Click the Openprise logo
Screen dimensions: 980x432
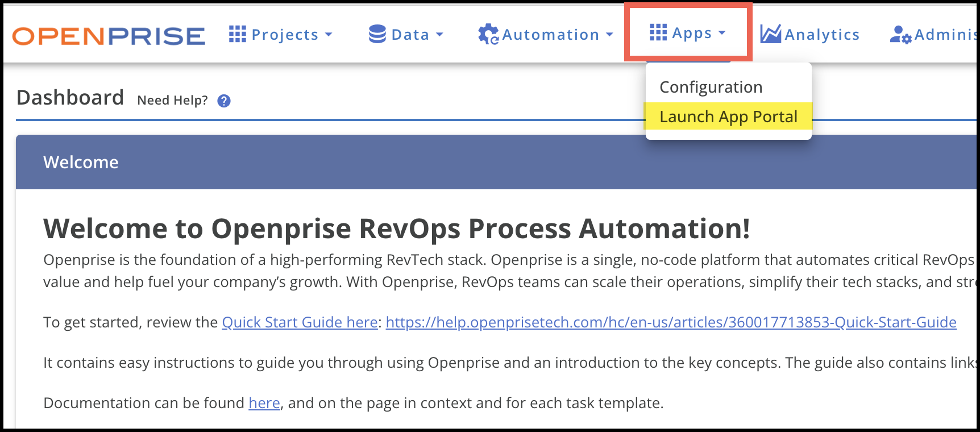tap(109, 36)
